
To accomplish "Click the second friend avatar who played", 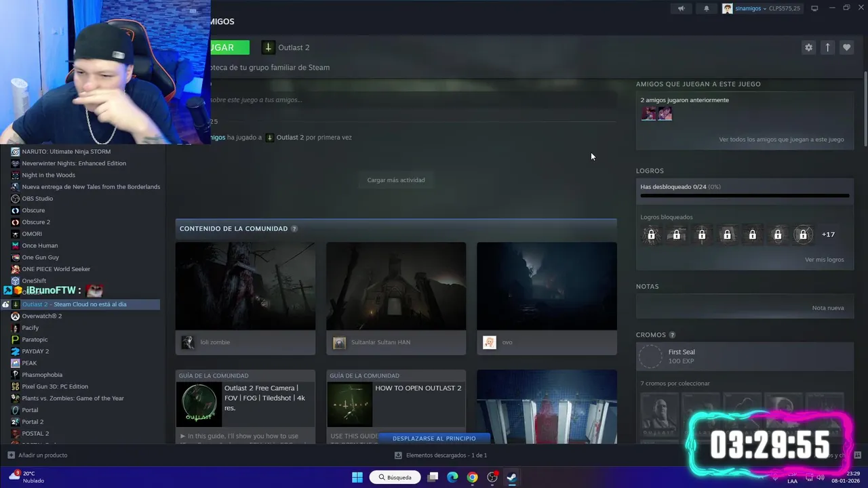I will click(x=665, y=113).
